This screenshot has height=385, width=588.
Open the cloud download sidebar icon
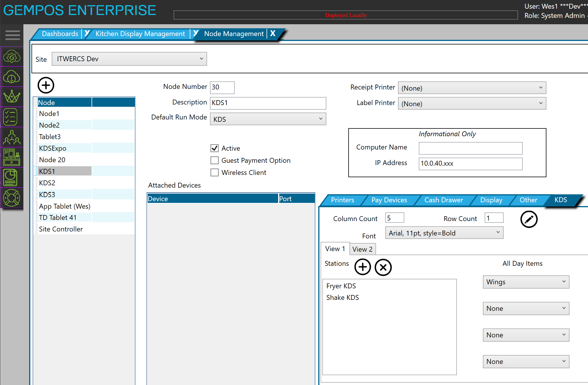tap(12, 77)
